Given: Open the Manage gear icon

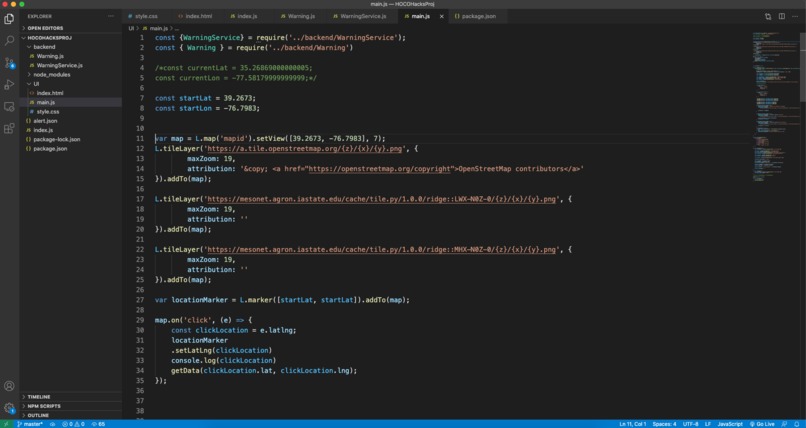Looking at the screenshot, I should [x=9, y=408].
